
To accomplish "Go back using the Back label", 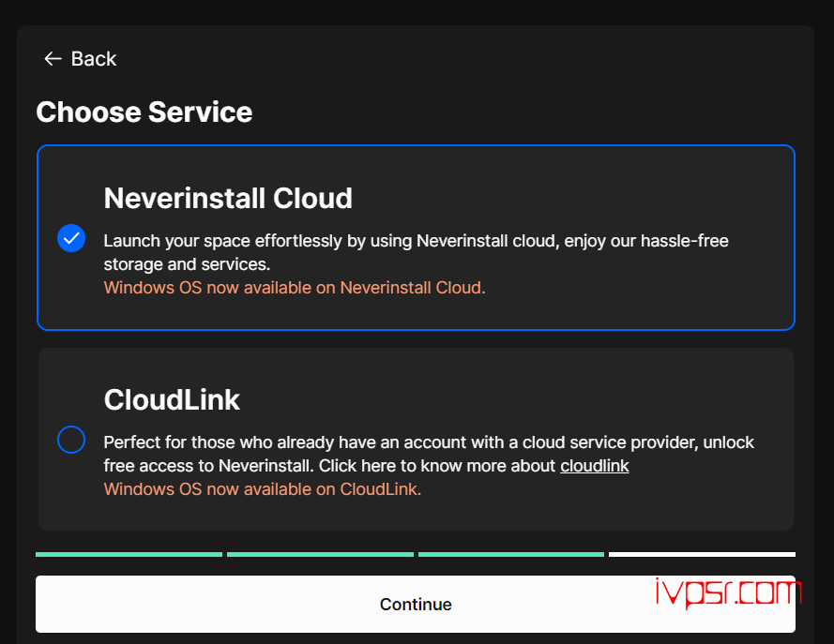I will 94,58.
